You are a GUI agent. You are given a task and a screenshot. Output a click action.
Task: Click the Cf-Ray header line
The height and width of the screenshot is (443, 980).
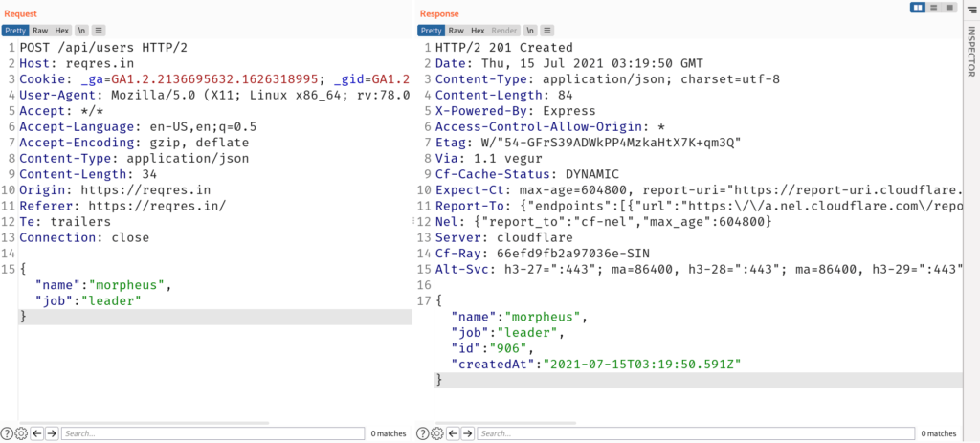pyautogui.click(x=543, y=254)
